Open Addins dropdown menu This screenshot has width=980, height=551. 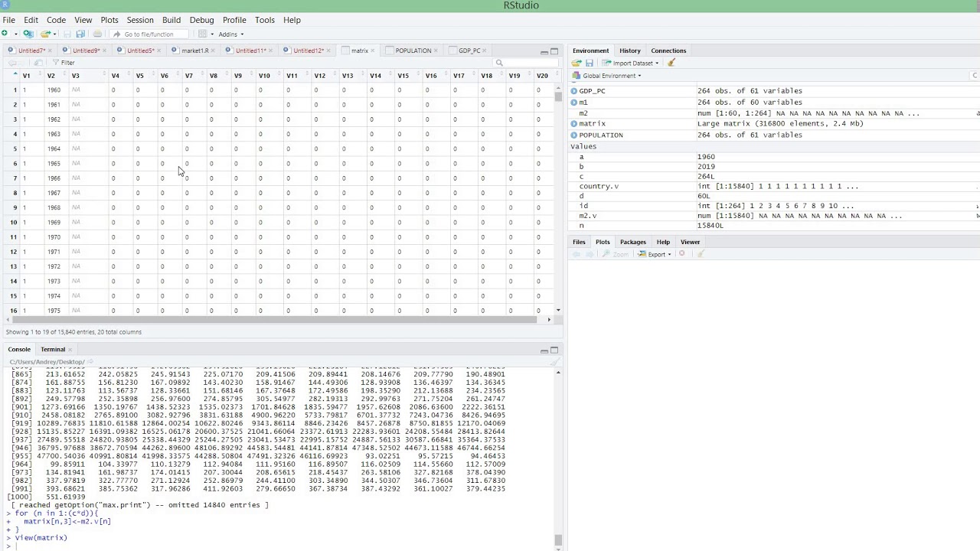231,34
